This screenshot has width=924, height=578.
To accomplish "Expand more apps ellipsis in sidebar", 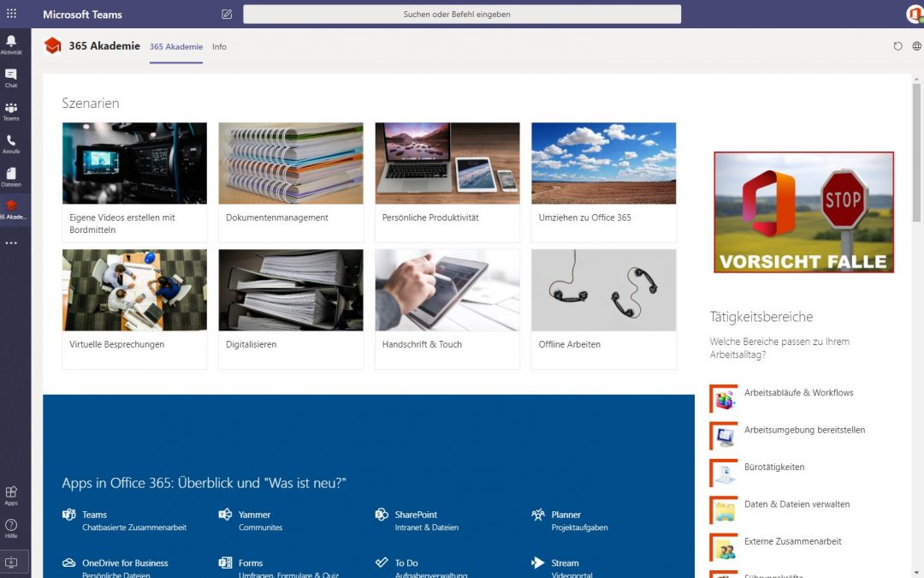I will pos(11,243).
